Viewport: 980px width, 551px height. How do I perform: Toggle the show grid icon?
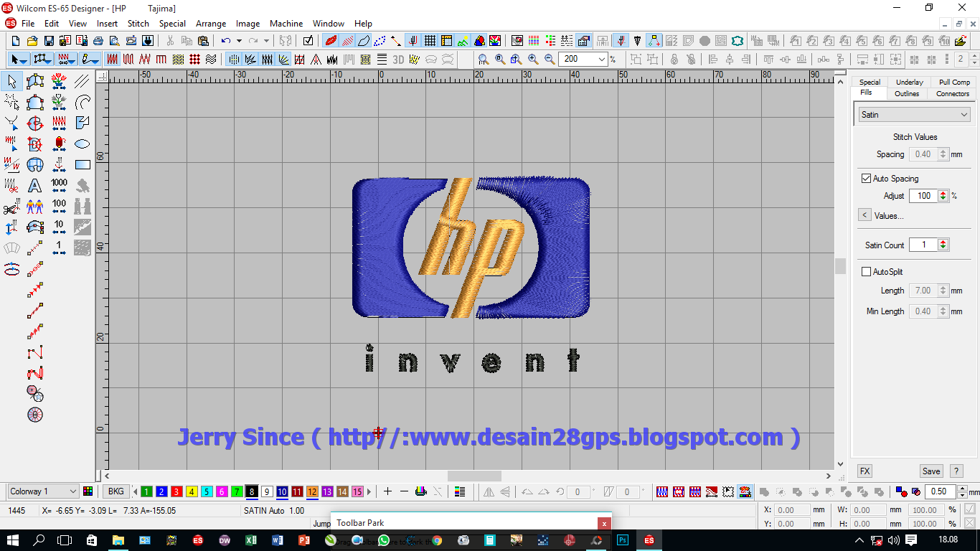pos(430,41)
